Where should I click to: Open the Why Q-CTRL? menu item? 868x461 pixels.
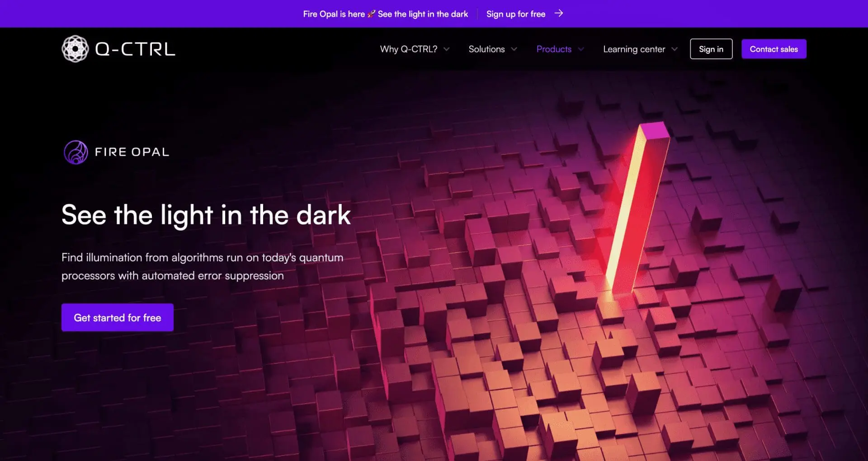coord(409,49)
